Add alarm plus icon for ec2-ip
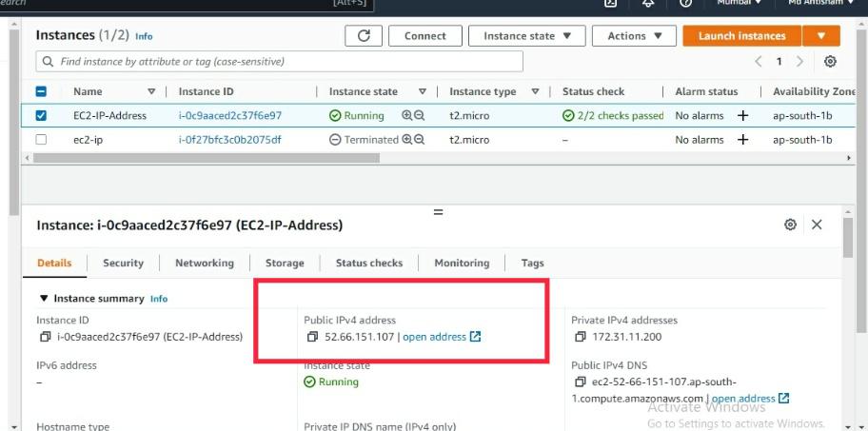 743,140
